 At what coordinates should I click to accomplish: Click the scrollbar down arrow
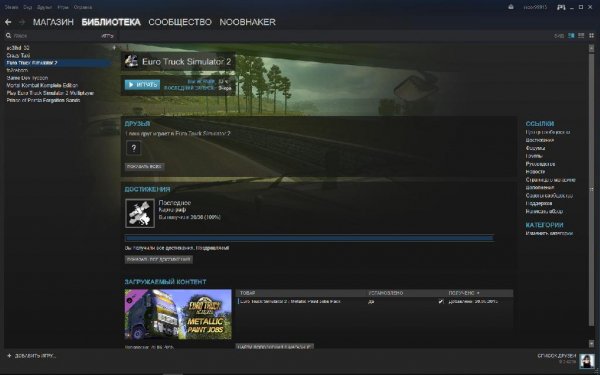(591, 343)
